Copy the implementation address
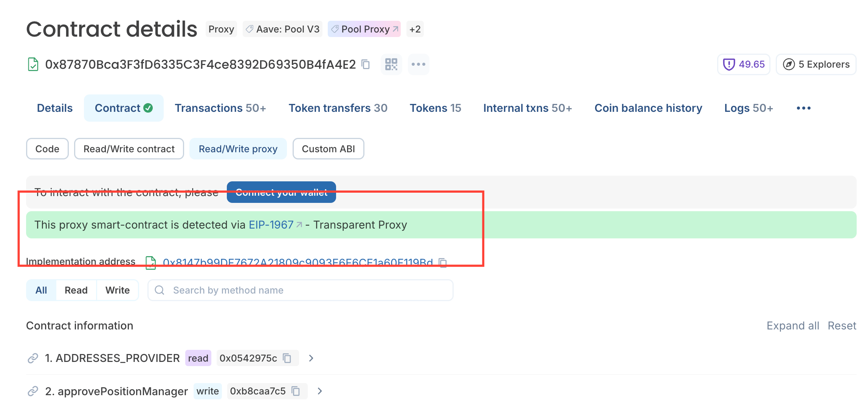The image size is (868, 405). click(x=442, y=262)
